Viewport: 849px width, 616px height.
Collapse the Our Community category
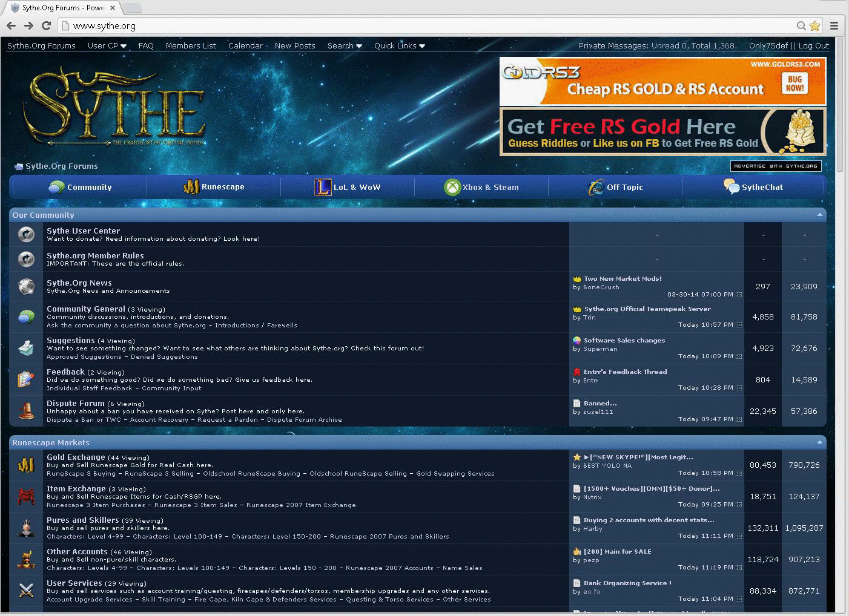820,215
